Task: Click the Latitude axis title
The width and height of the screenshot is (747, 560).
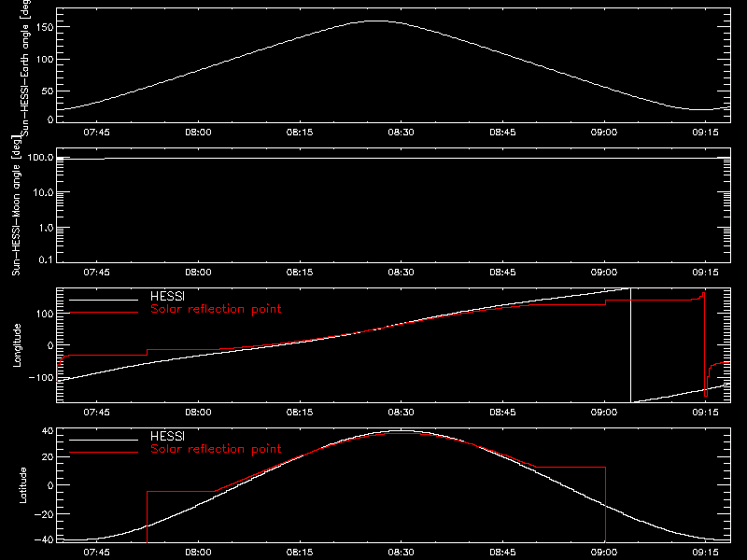Action: (22, 485)
